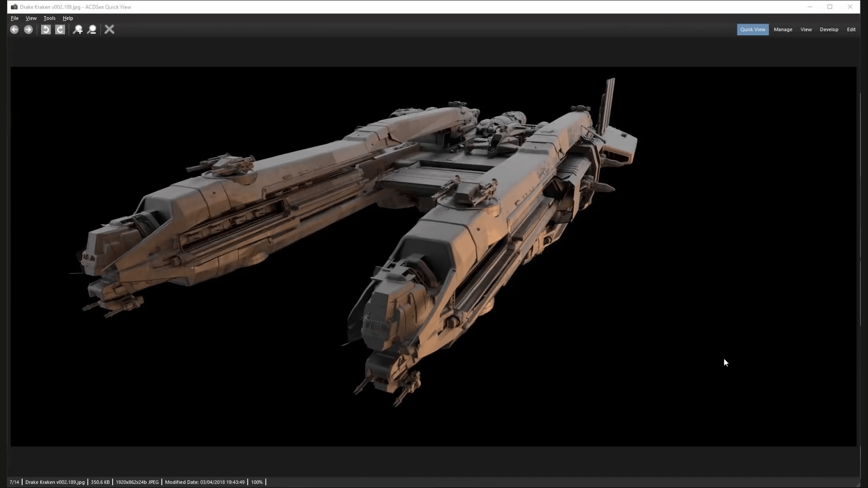Open the View menu
This screenshot has height=488, width=868.
tap(31, 18)
